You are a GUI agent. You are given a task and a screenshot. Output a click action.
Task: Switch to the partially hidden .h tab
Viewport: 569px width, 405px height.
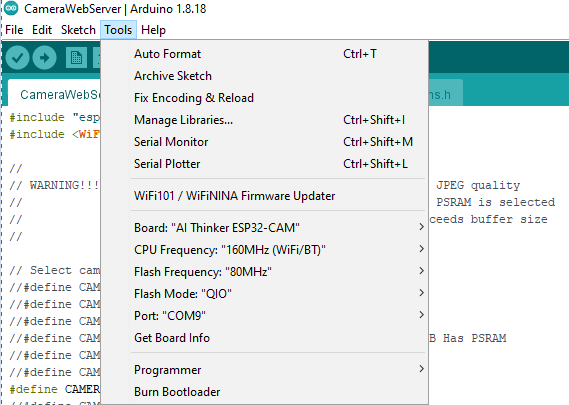coord(446,93)
